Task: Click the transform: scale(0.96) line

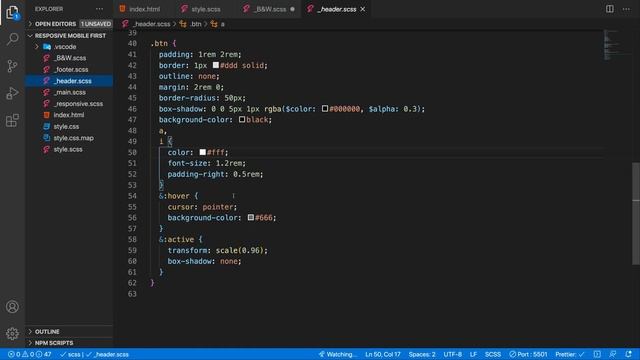Action: coord(218,250)
